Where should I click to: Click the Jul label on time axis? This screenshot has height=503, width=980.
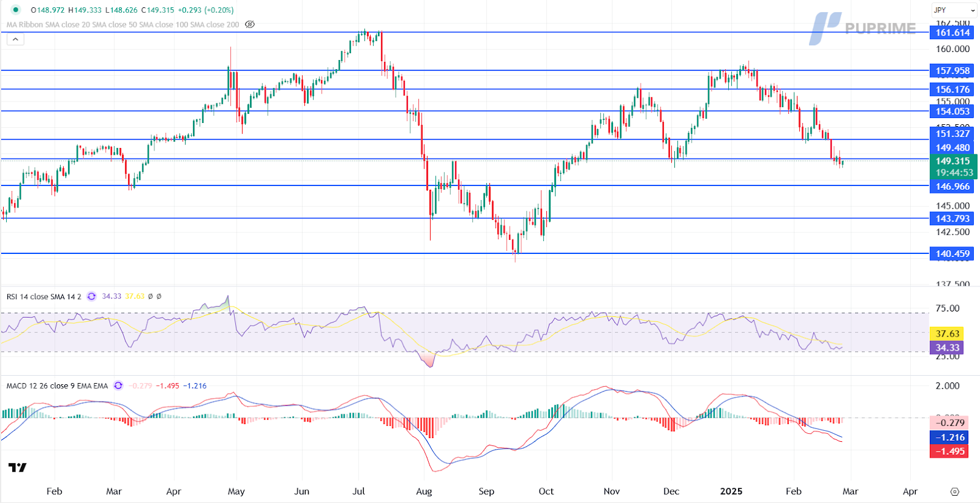358,491
